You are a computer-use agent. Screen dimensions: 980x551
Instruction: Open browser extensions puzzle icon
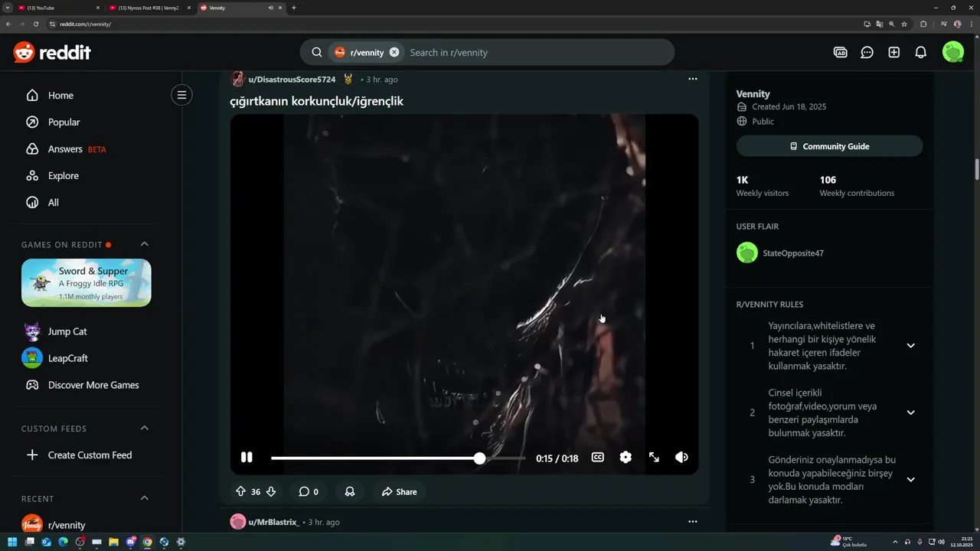tap(923, 24)
